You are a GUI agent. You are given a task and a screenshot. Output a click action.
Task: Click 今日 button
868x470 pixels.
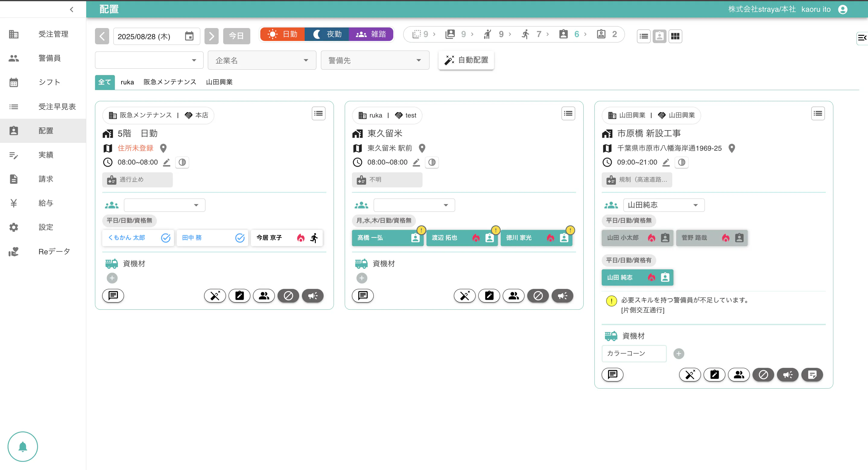point(236,36)
